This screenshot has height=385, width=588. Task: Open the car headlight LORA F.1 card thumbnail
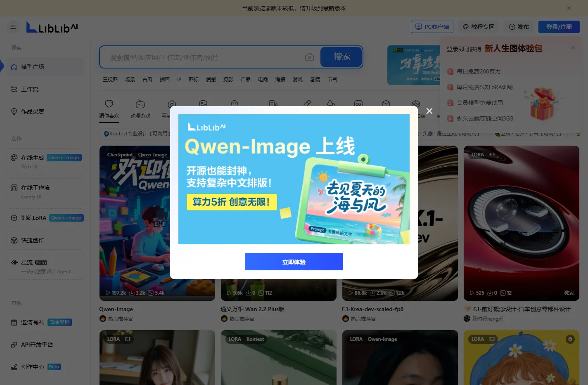click(x=522, y=223)
